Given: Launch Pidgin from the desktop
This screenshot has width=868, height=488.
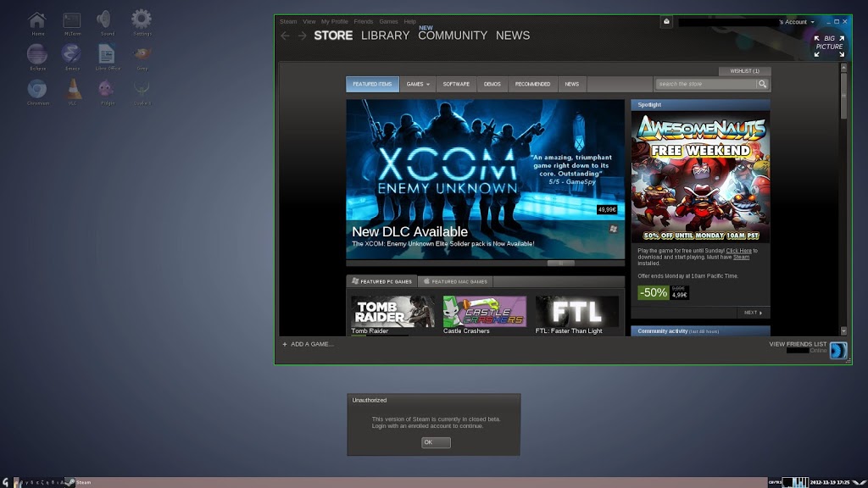Looking at the screenshot, I should click(x=106, y=92).
